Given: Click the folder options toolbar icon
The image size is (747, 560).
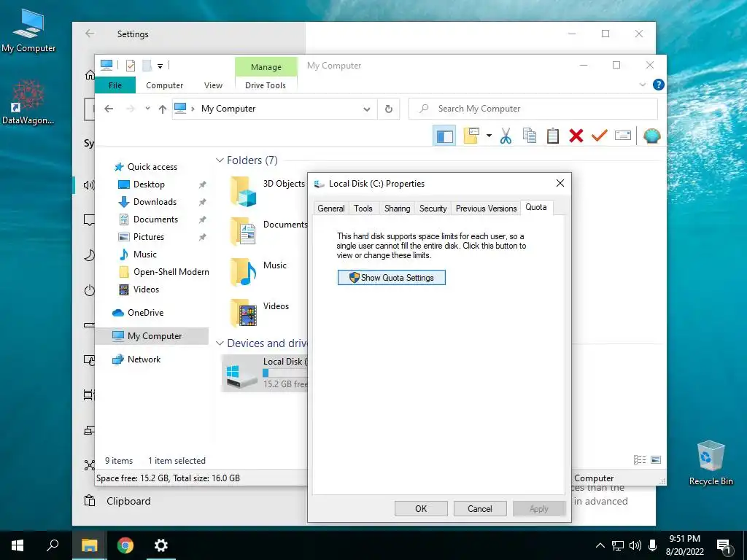Looking at the screenshot, I should tap(472, 136).
